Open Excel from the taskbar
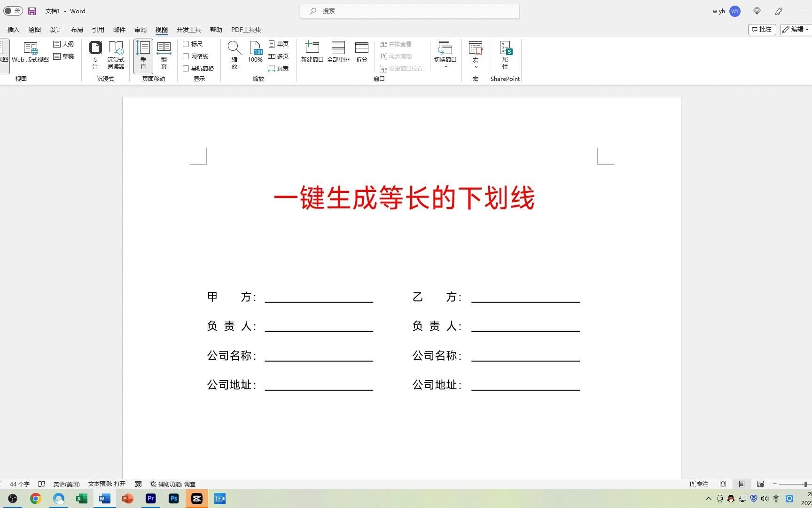Screen dimensions: 812x508 tap(81, 499)
